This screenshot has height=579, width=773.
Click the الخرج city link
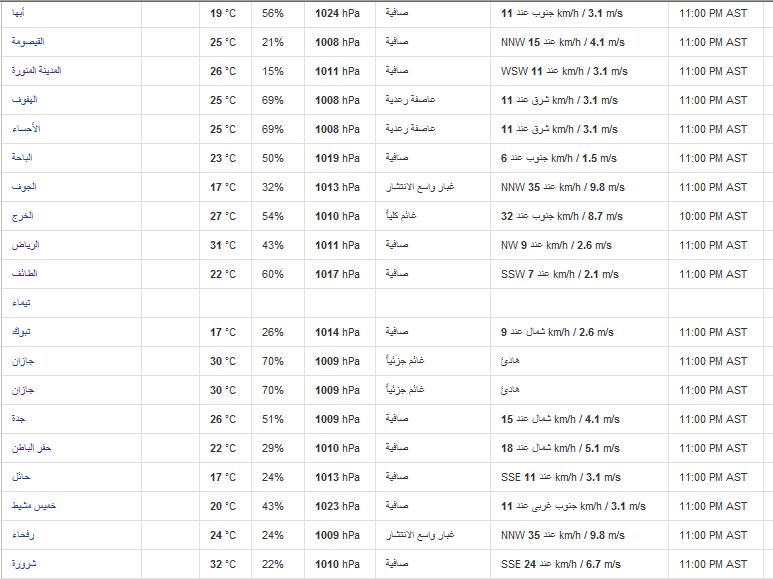(x=23, y=216)
